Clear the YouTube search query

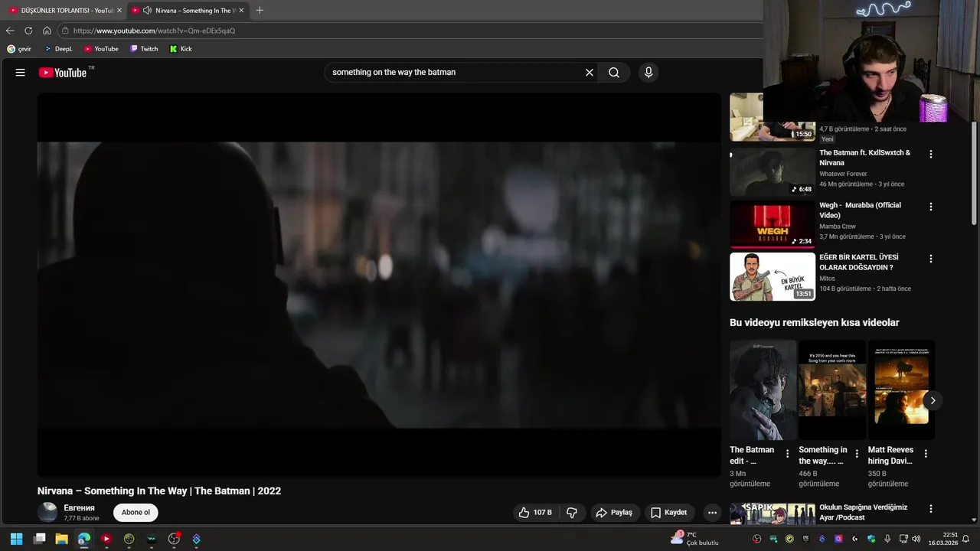click(590, 72)
